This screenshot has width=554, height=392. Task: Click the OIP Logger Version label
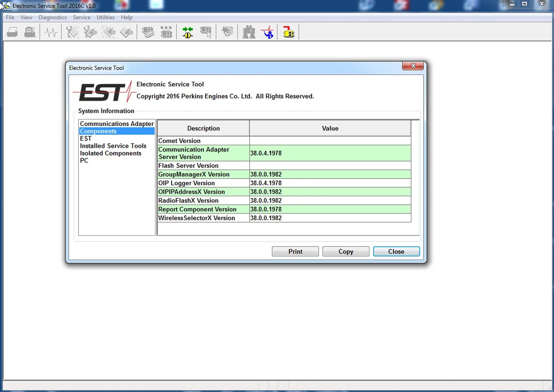click(186, 183)
